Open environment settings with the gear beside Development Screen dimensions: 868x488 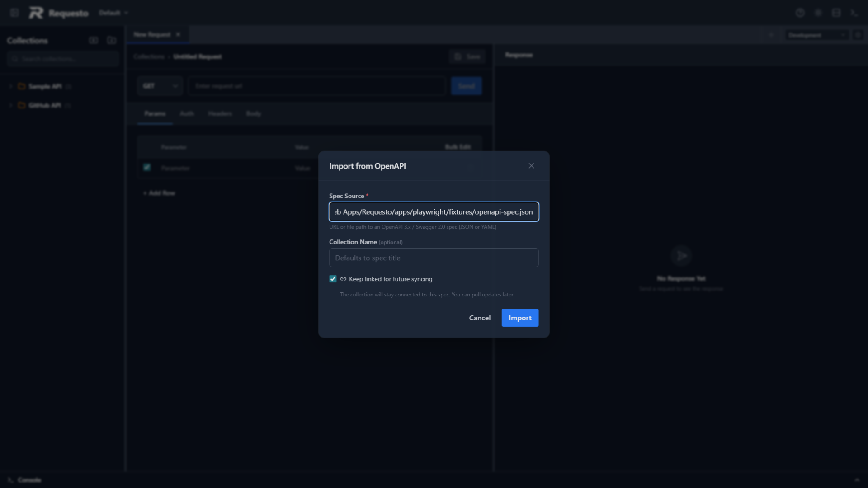point(859,35)
